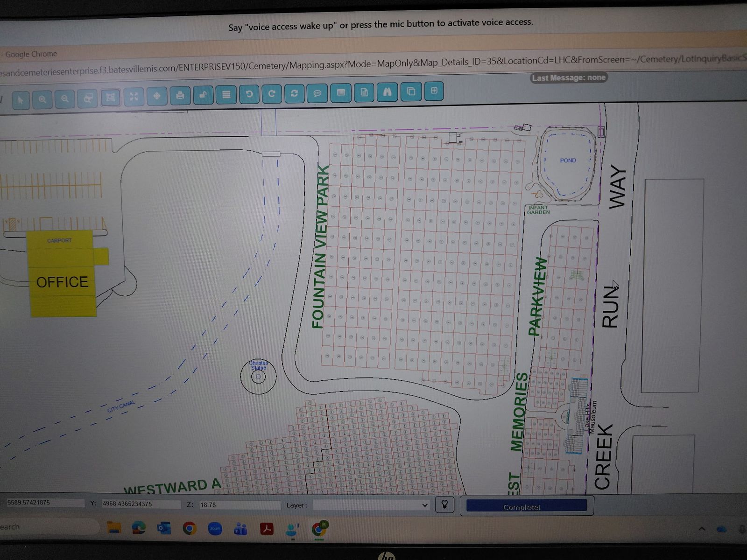Click the MEMORIES section label
The height and width of the screenshot is (560, 747).
[519, 412]
